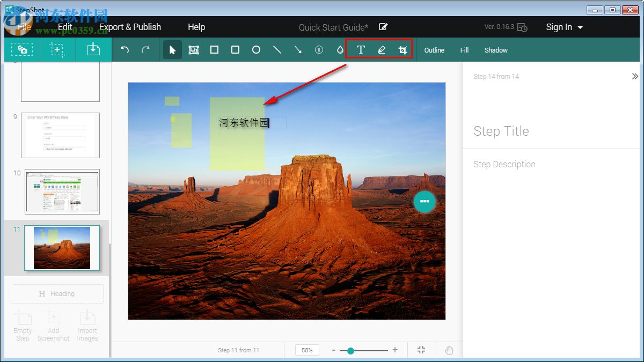Open the Outline options
644x362 pixels.
(434, 50)
